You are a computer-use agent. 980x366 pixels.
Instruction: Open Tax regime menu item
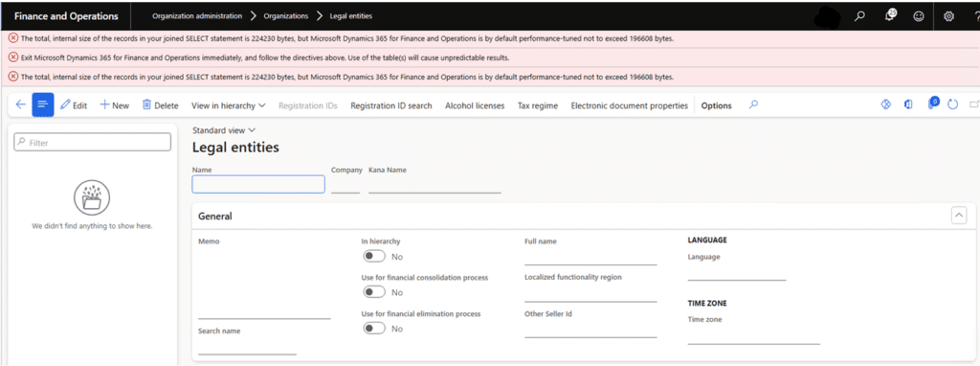[538, 105]
